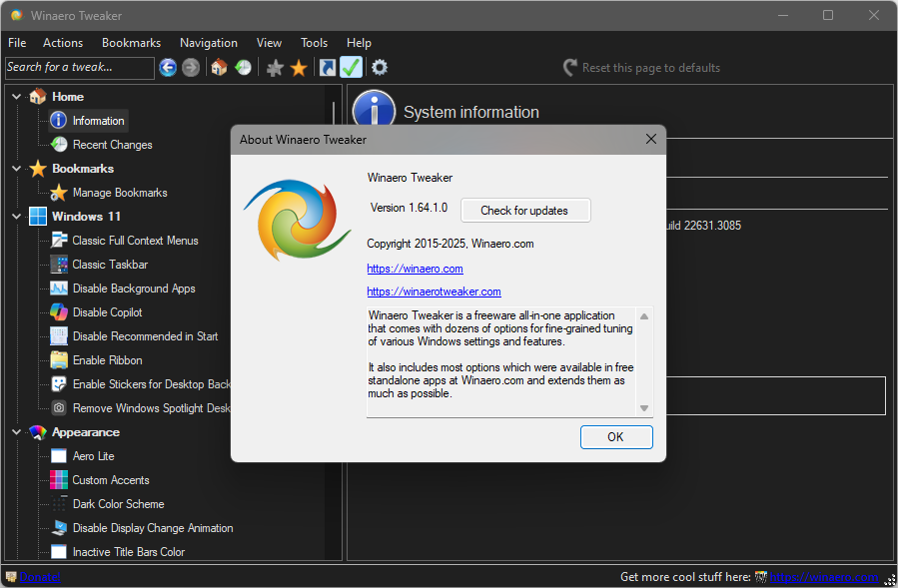Click the grey forward navigation arrow
The width and height of the screenshot is (898, 588).
[x=191, y=68]
